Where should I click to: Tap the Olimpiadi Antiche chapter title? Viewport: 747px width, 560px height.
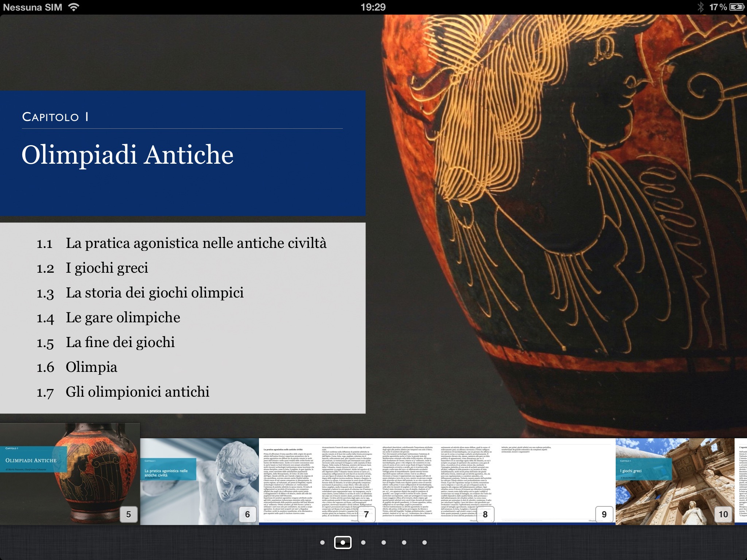point(128,155)
